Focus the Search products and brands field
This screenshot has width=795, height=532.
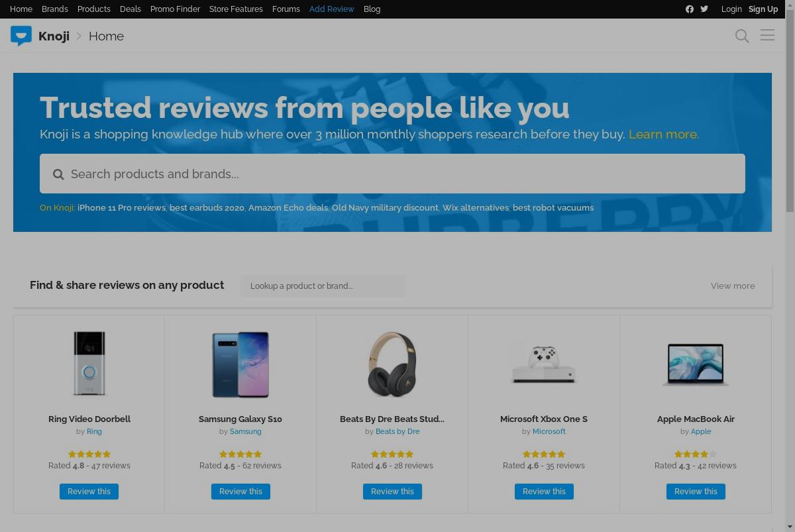392,174
